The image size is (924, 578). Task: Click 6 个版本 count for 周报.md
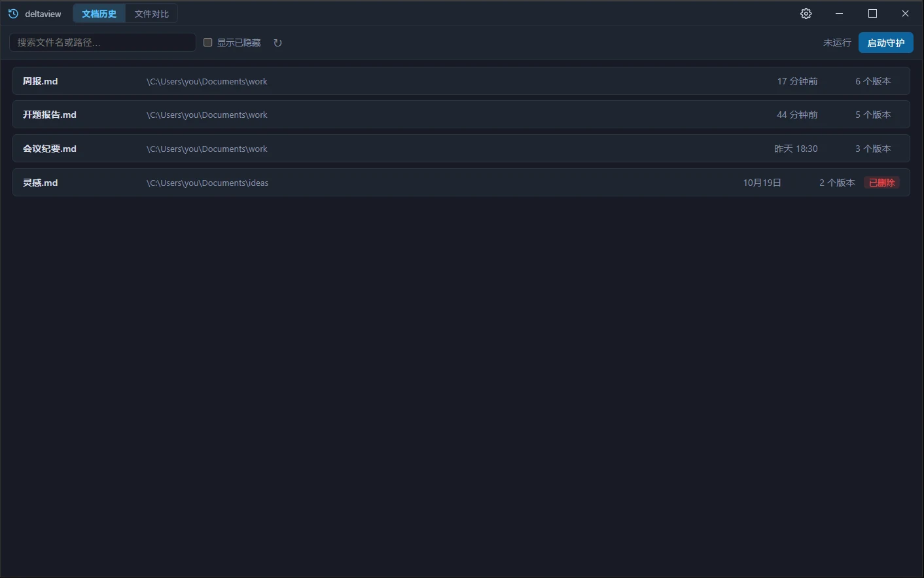873,81
